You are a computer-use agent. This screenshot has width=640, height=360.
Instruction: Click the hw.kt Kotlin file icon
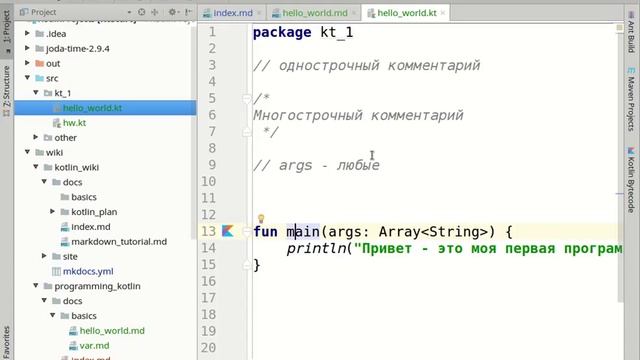point(57,123)
